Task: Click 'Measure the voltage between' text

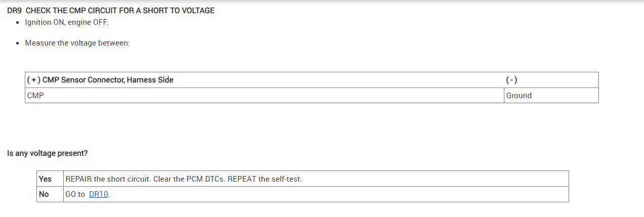Action: [77, 43]
